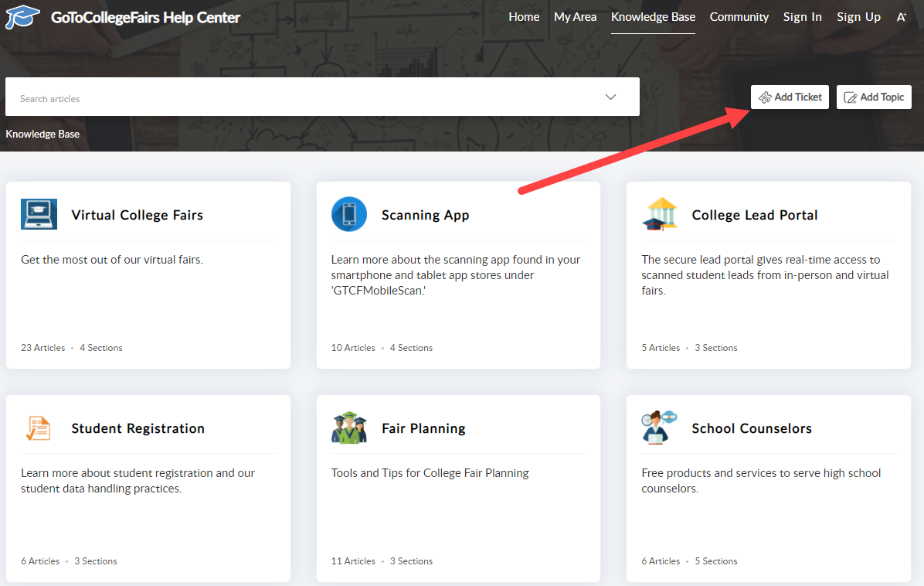Click '11 Articles' under Fair Planning
This screenshot has width=924, height=586.
(x=353, y=561)
